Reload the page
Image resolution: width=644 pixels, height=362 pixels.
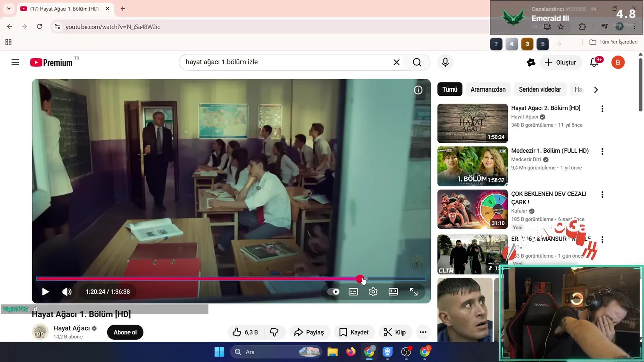pyautogui.click(x=39, y=26)
